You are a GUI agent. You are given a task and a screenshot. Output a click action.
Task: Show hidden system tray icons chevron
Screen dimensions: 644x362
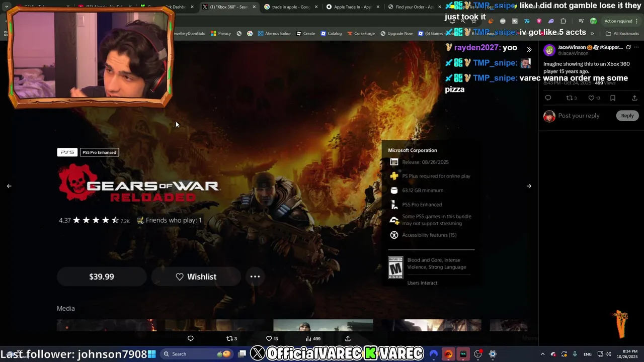[x=542, y=354]
